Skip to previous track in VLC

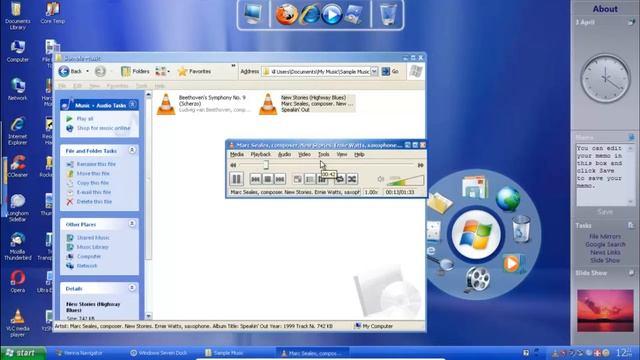click(x=256, y=179)
